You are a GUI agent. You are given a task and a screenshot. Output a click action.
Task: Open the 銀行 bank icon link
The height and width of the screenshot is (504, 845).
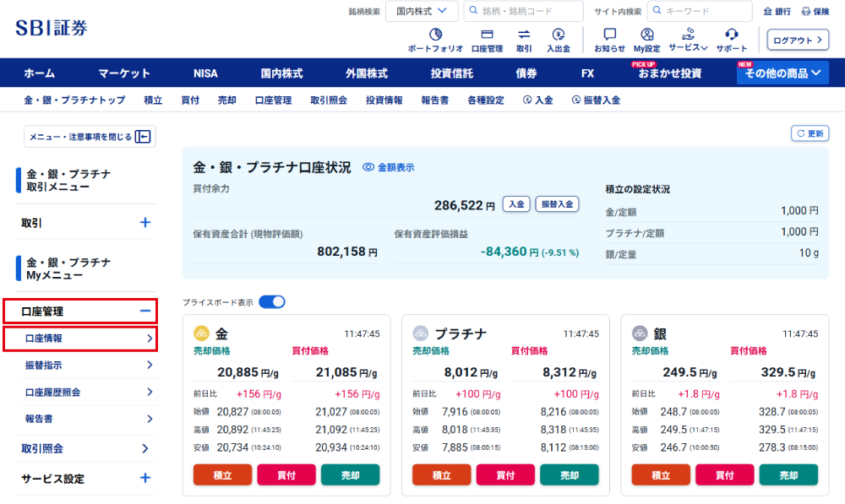[777, 12]
